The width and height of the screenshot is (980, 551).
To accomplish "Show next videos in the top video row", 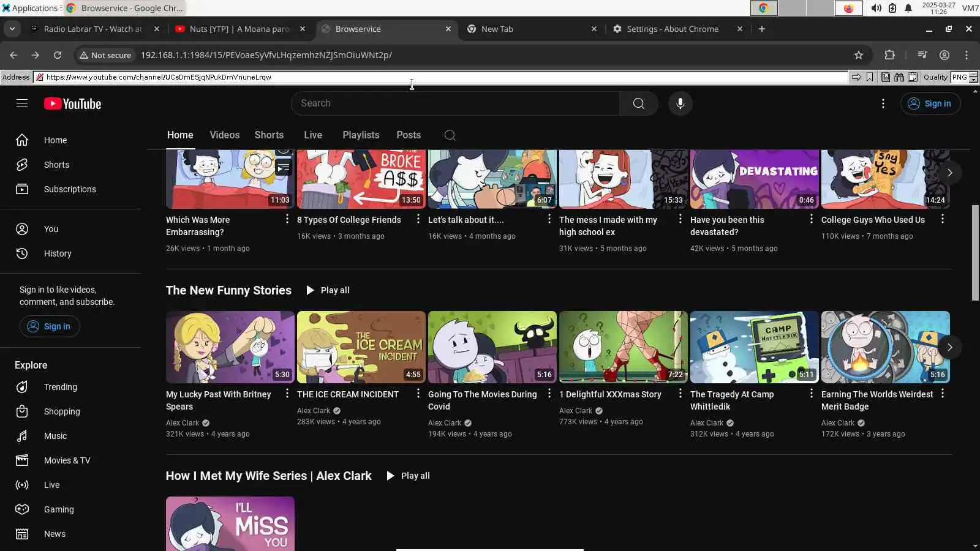I will (x=949, y=173).
